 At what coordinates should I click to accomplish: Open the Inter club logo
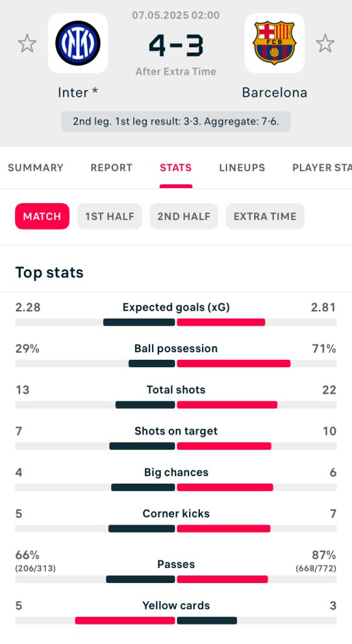78,43
